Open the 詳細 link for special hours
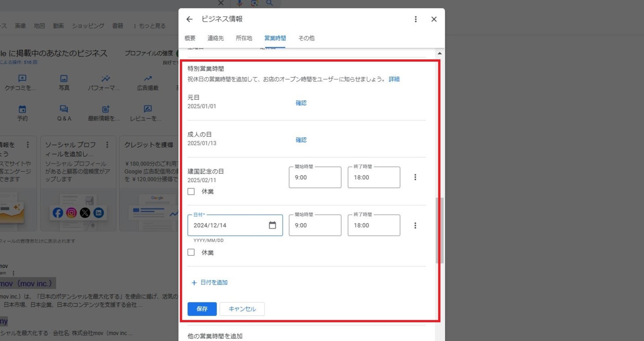644x341 pixels. (394, 79)
